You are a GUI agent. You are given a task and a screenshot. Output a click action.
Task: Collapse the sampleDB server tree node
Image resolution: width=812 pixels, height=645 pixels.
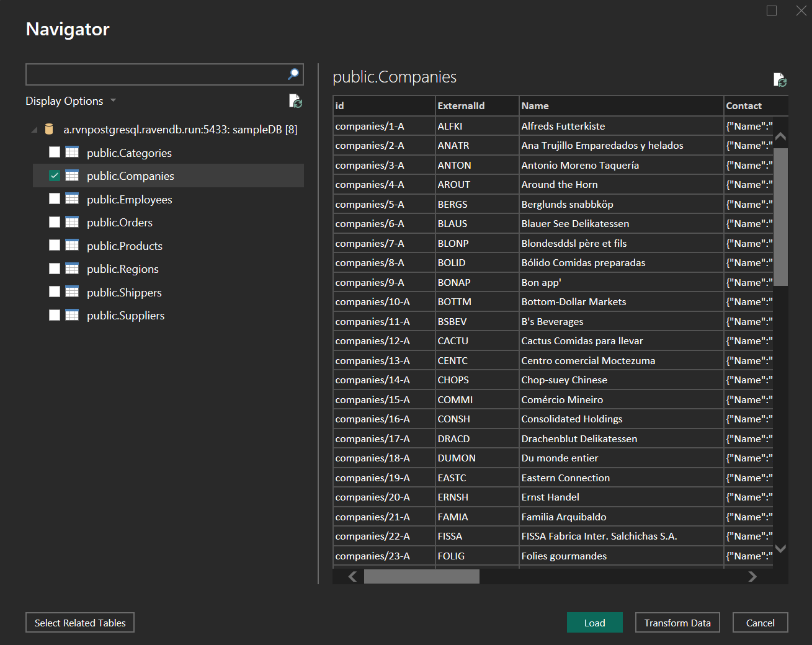(x=35, y=130)
